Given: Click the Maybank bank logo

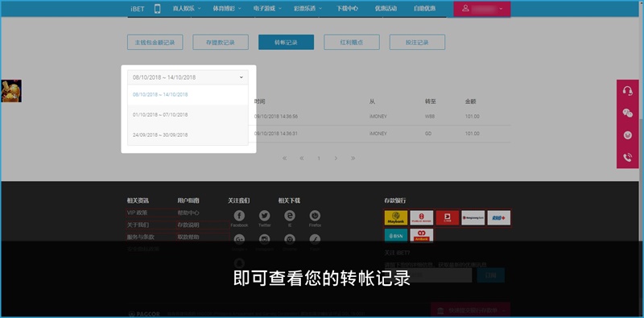Looking at the screenshot, I should [x=396, y=217].
